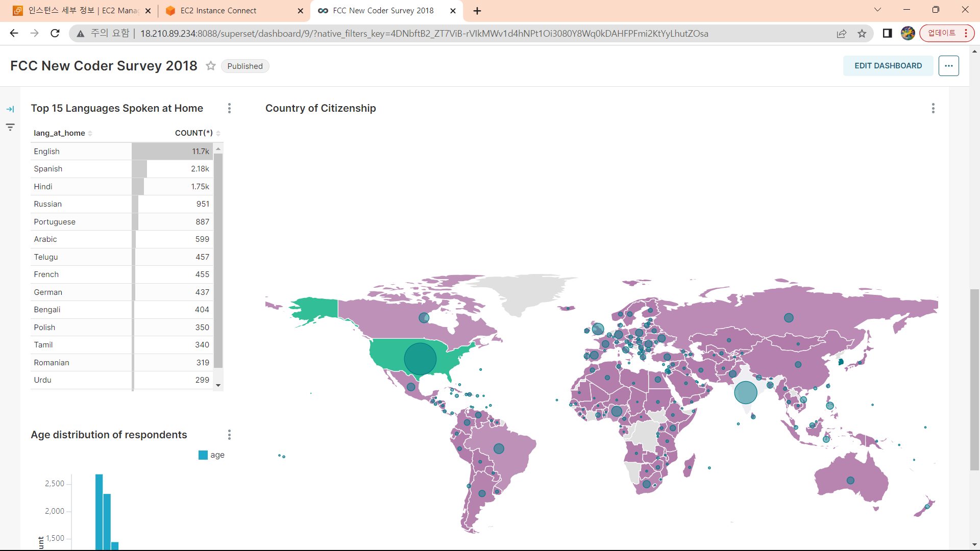Click the red browser update button
The height and width of the screenshot is (551, 980).
942,33
